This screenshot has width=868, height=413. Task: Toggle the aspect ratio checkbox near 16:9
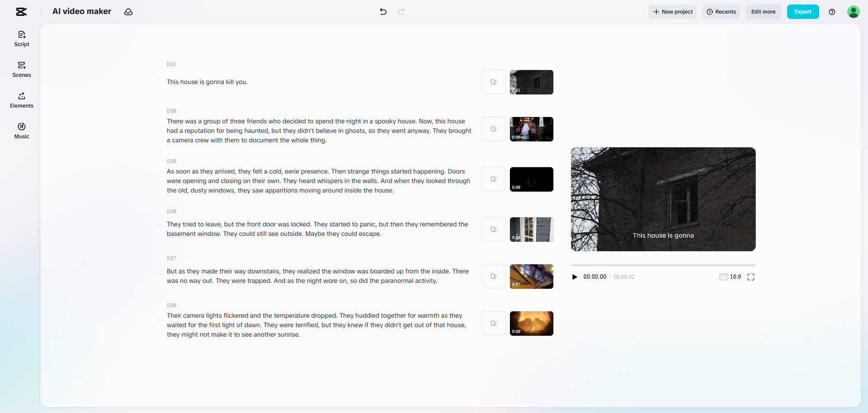[x=723, y=277]
